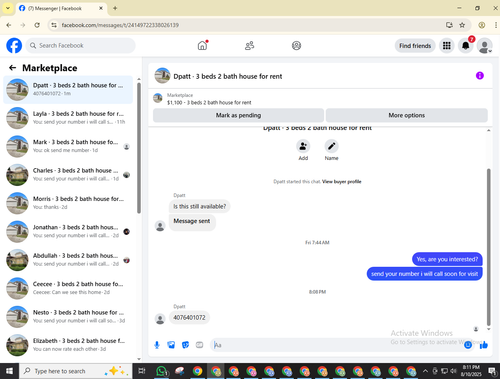
Task: Open the Friends icon in top navigation
Action: tap(249, 45)
